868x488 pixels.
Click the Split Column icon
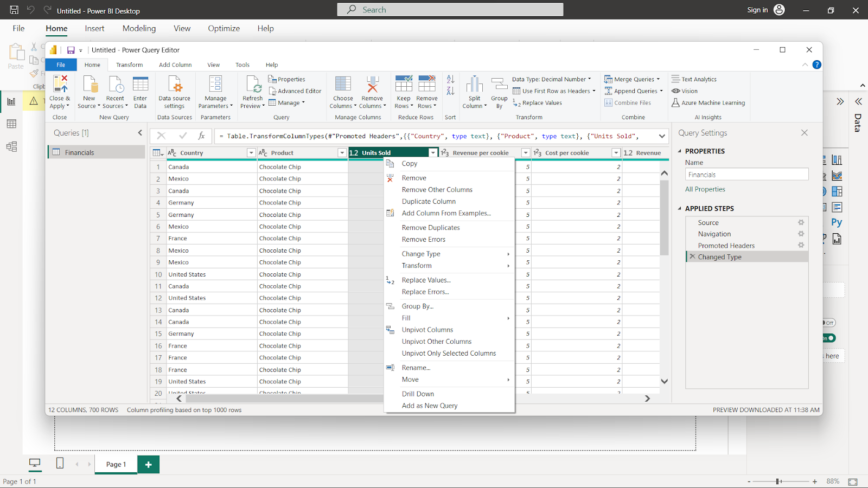474,84
